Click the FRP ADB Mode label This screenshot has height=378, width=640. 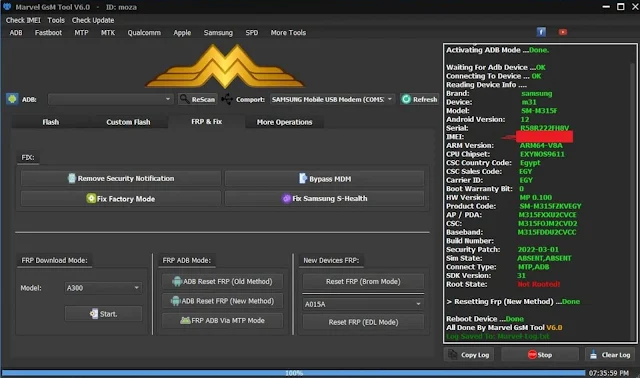coord(187,260)
